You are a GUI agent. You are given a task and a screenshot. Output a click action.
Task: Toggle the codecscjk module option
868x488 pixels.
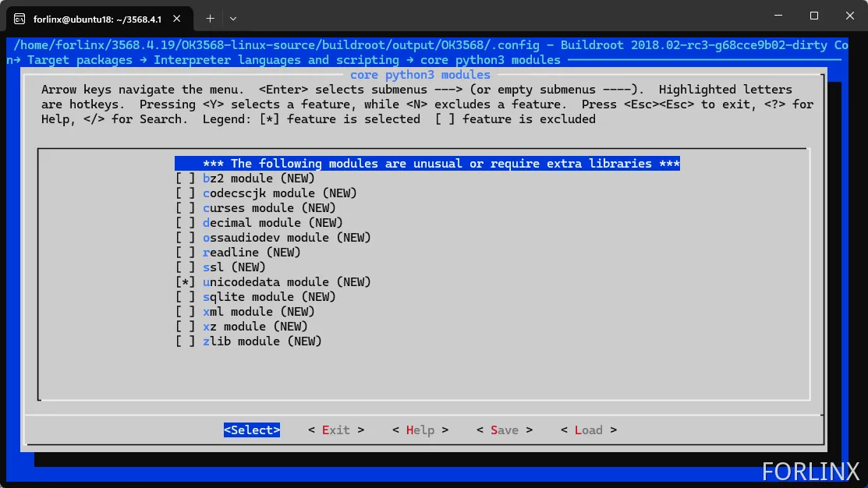click(185, 193)
